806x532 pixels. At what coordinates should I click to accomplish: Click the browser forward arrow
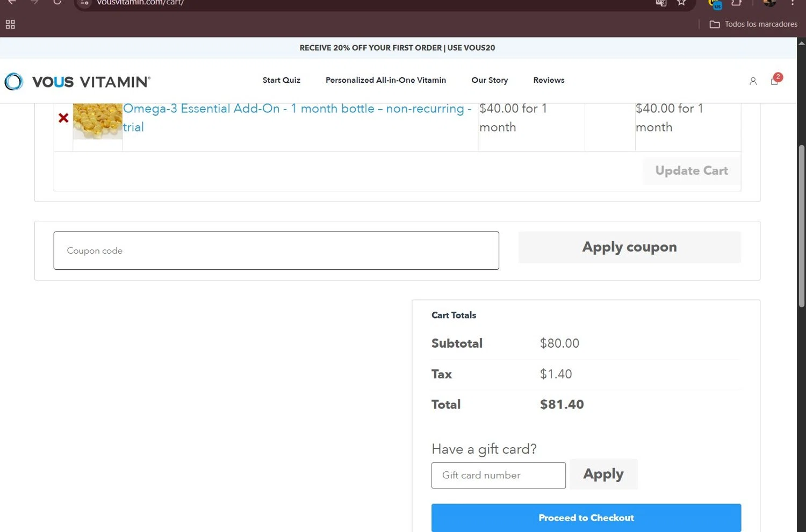(x=34, y=2)
